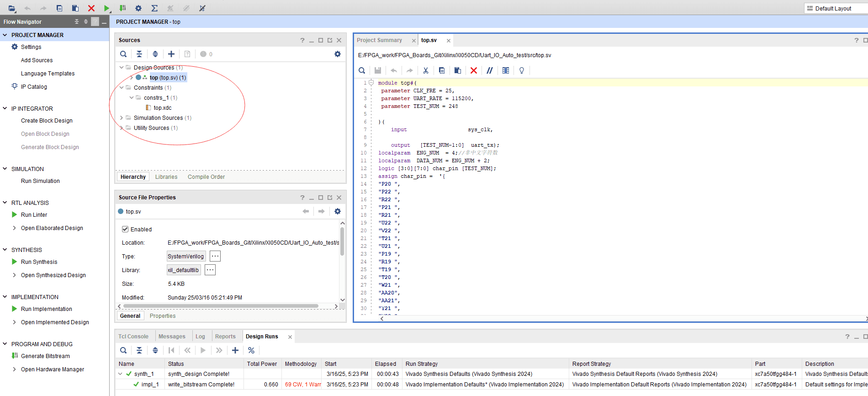This screenshot has height=396, width=868.
Task: Toggle line comments with the // editor icon
Action: tap(489, 70)
